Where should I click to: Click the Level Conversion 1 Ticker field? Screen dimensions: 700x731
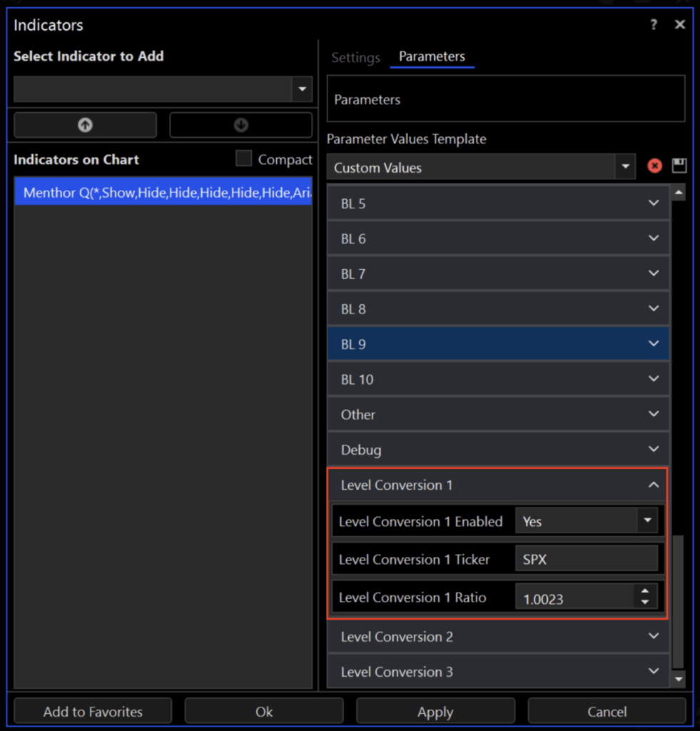[585, 558]
